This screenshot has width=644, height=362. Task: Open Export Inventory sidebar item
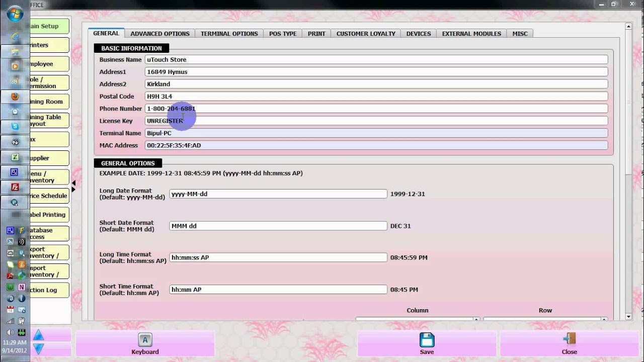point(49,252)
